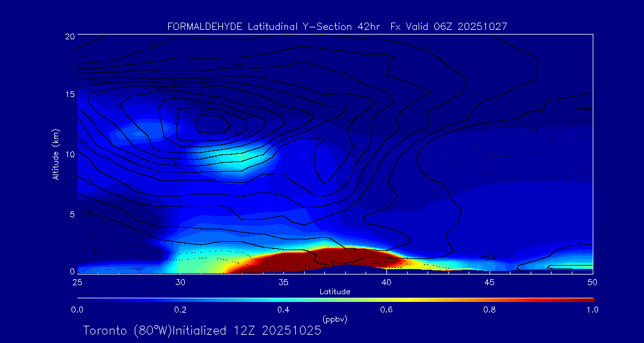The image size is (644, 343).
Task: Select the 0.2 colorbar tick label
Action: click(x=180, y=310)
